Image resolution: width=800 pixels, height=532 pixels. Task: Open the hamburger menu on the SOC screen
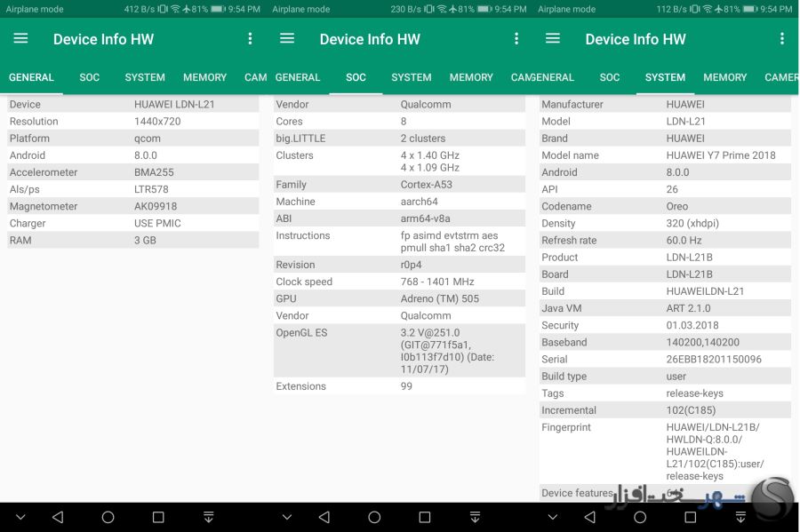[287, 38]
